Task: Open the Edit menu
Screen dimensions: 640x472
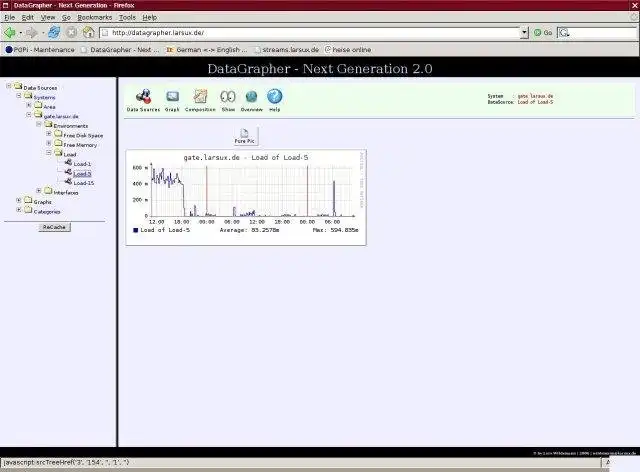Action: (x=28, y=17)
